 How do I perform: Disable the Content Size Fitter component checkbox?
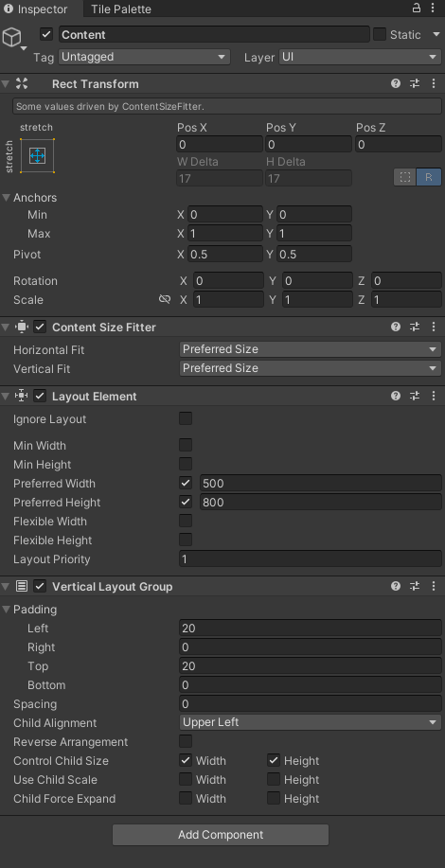40,327
